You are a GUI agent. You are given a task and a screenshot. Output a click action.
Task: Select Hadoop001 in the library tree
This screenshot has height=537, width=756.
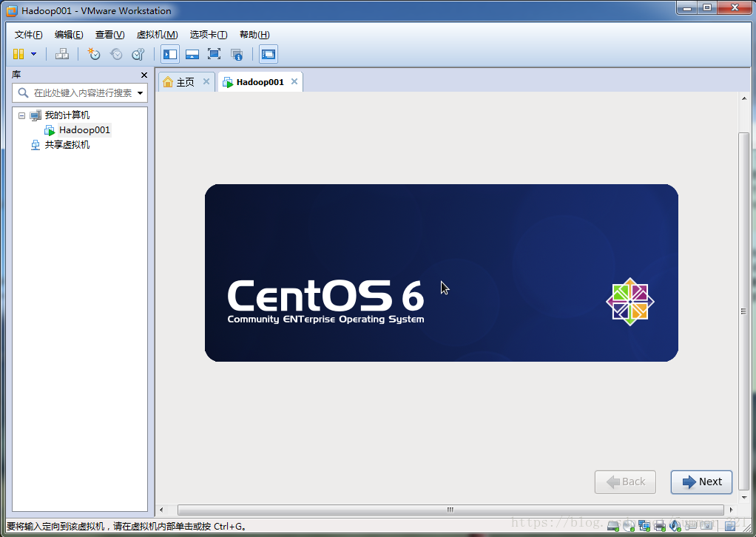[84, 130]
